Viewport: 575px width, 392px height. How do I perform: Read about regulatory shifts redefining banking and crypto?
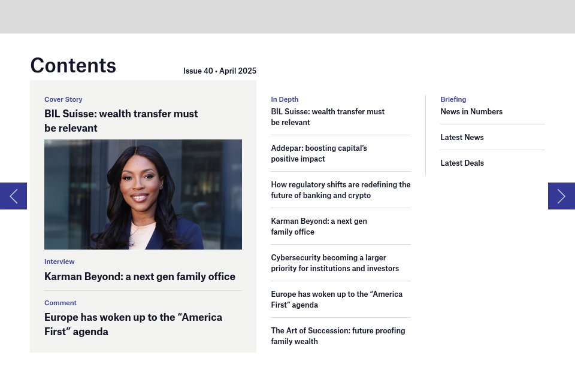point(341,190)
